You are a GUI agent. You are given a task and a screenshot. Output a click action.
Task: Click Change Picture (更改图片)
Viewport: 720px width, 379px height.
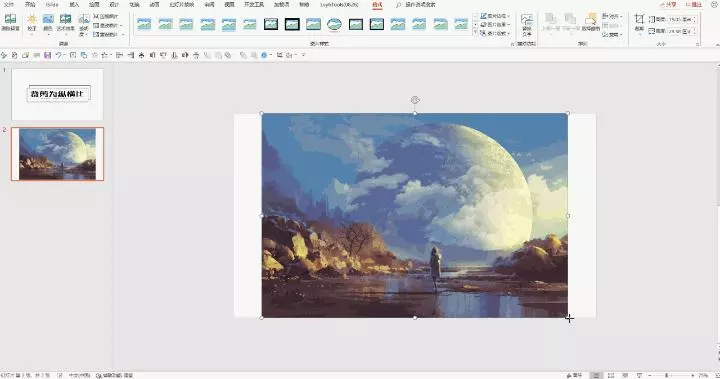107,25
